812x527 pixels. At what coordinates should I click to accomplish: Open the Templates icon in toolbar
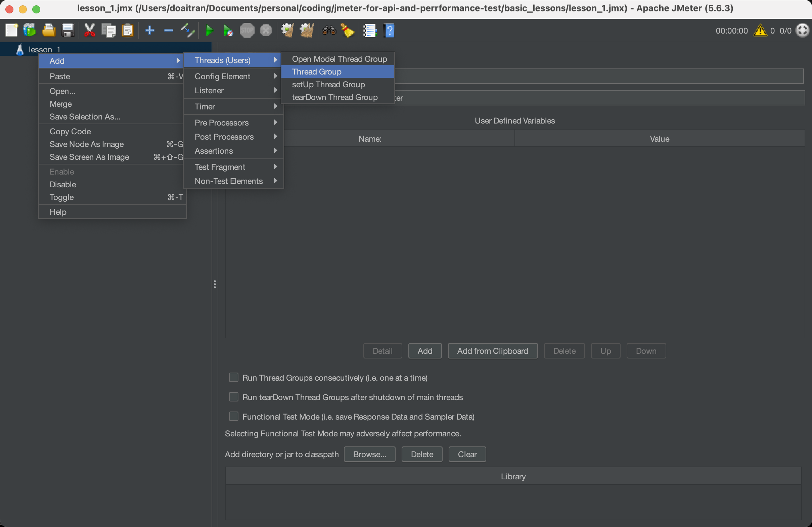pyautogui.click(x=30, y=31)
